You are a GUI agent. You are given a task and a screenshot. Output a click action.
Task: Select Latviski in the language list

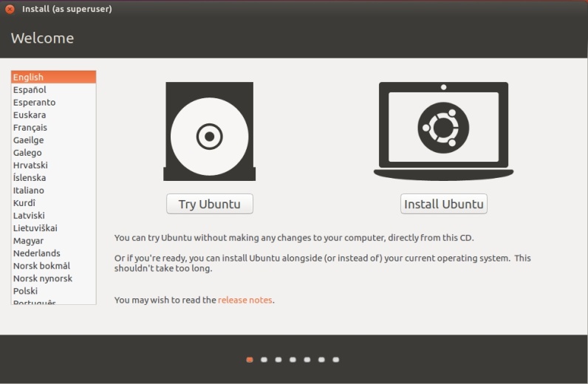pos(54,215)
